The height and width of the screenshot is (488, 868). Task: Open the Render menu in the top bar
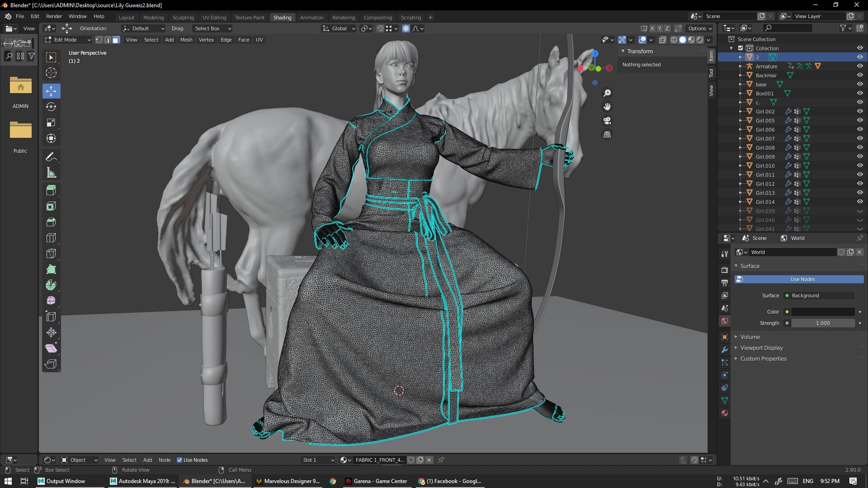pyautogui.click(x=54, y=16)
